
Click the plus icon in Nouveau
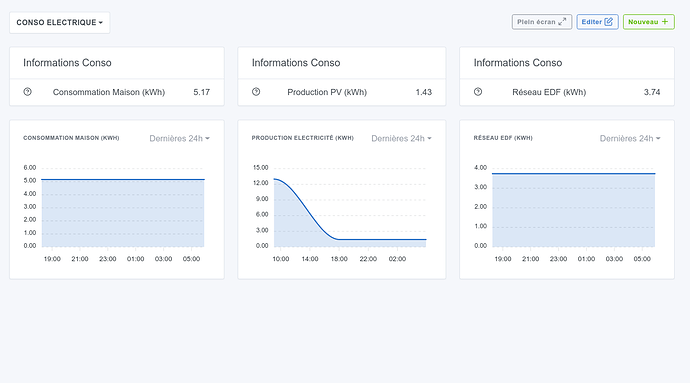(664, 22)
